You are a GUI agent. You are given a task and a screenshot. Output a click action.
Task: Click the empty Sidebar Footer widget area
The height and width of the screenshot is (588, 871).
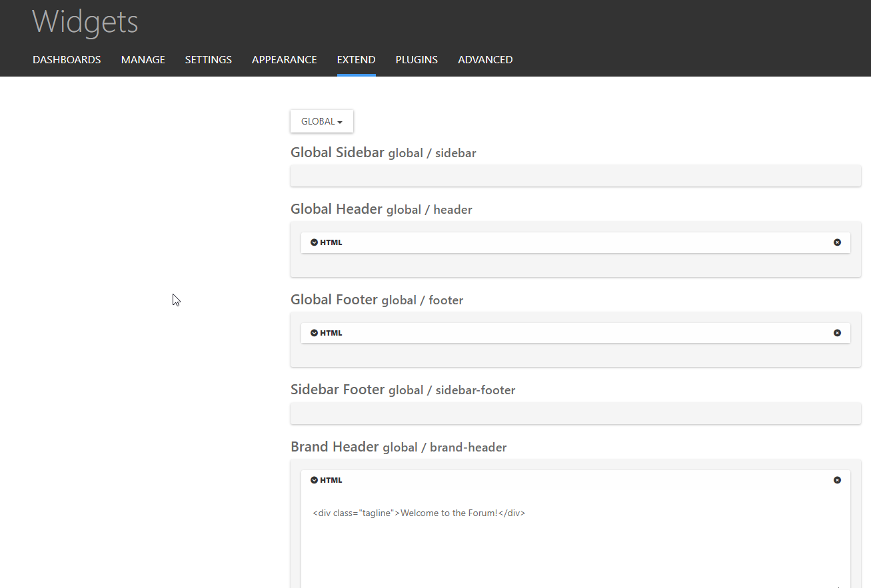(x=575, y=414)
